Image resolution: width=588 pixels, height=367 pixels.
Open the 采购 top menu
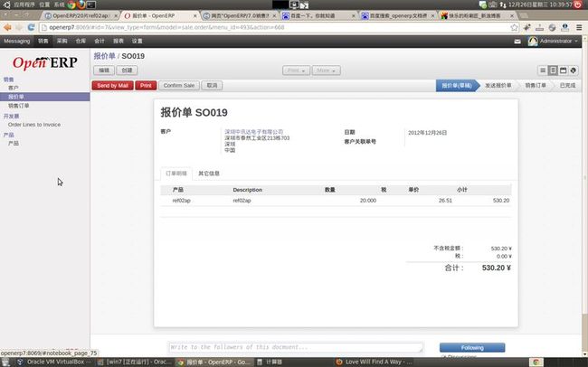[62, 42]
